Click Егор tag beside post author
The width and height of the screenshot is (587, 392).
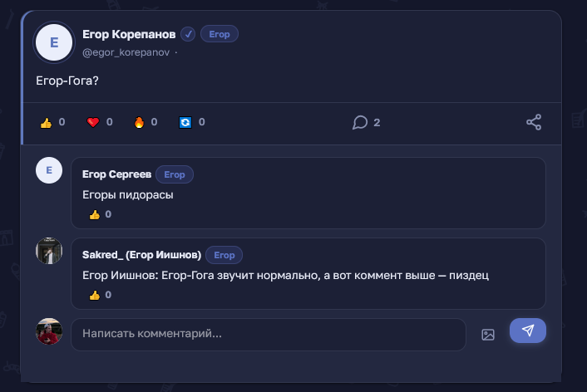click(x=220, y=34)
